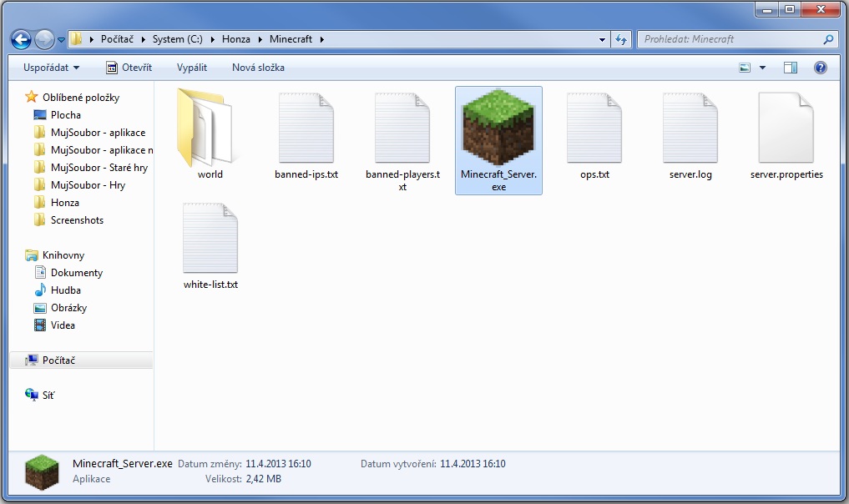
Task: Open the banned-players.txt file
Action: pos(402,129)
